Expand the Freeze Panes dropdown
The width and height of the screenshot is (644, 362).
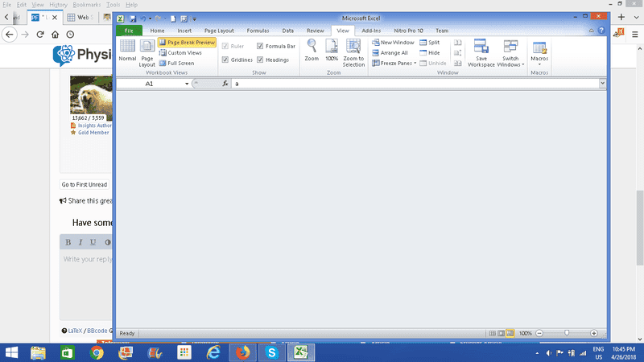pyautogui.click(x=394, y=63)
